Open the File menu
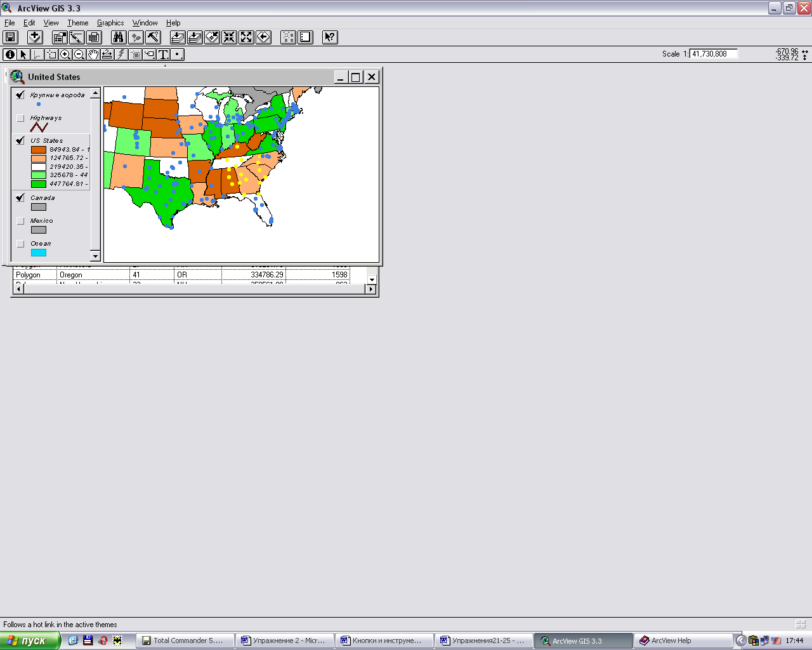The height and width of the screenshot is (650, 812). (10, 23)
